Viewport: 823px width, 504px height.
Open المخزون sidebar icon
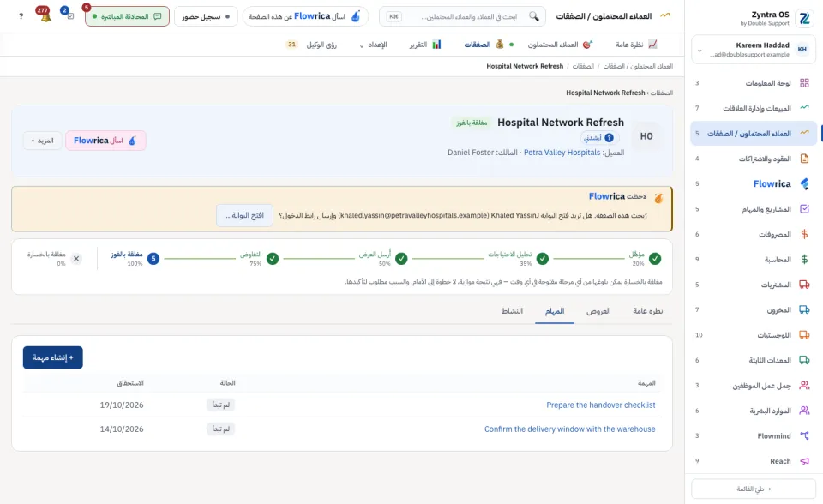tap(804, 309)
